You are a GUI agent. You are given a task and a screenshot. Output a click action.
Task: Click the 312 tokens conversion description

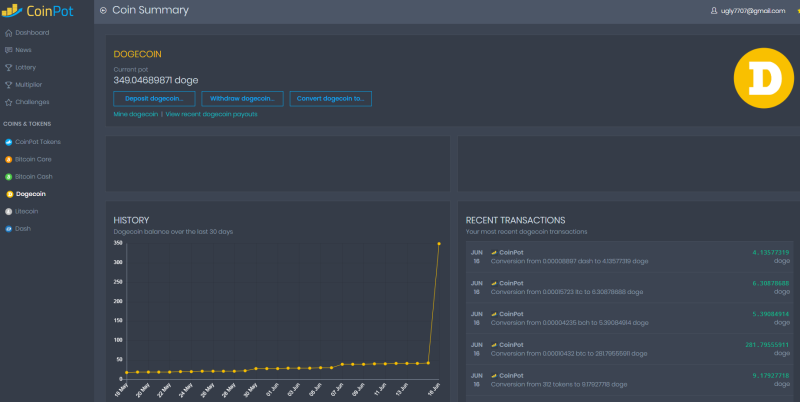pyautogui.click(x=559, y=385)
